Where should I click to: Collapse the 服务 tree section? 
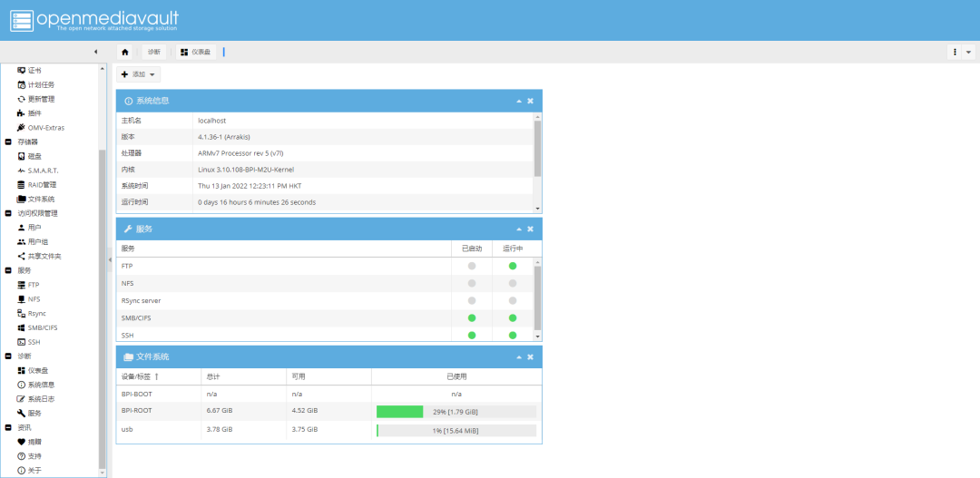[8, 270]
